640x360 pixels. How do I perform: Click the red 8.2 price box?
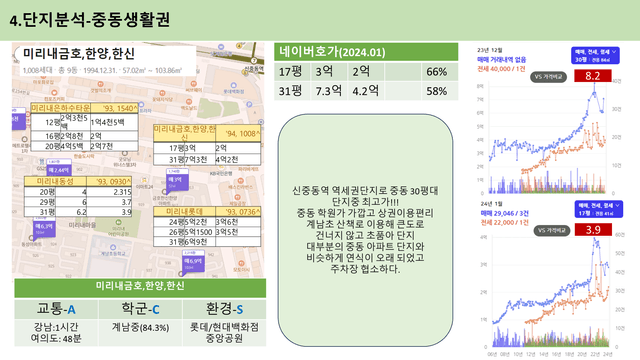593,76
